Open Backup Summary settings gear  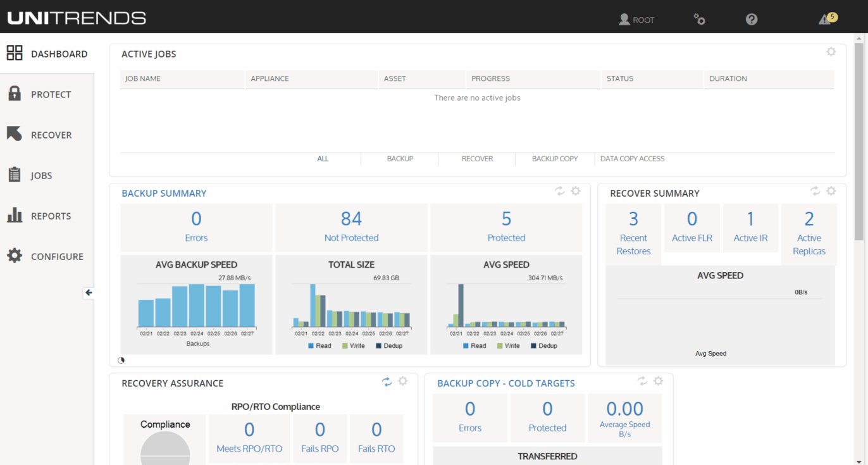[x=576, y=190]
